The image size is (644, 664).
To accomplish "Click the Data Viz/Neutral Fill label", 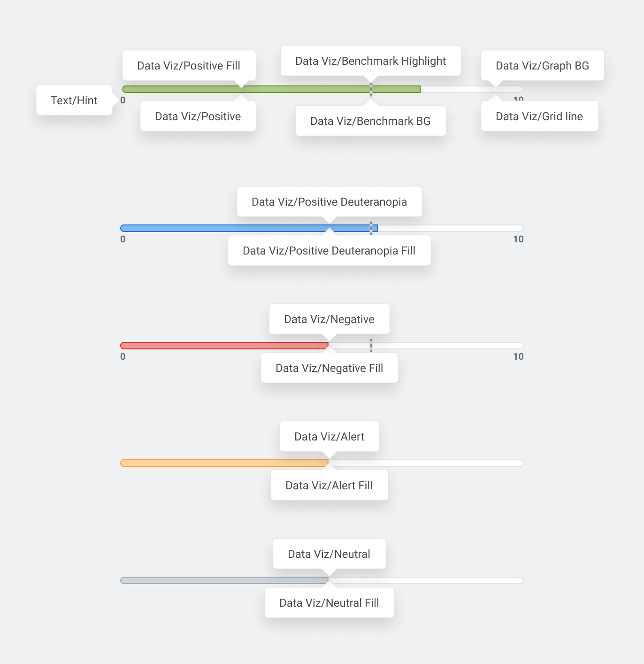I will click(x=329, y=603).
